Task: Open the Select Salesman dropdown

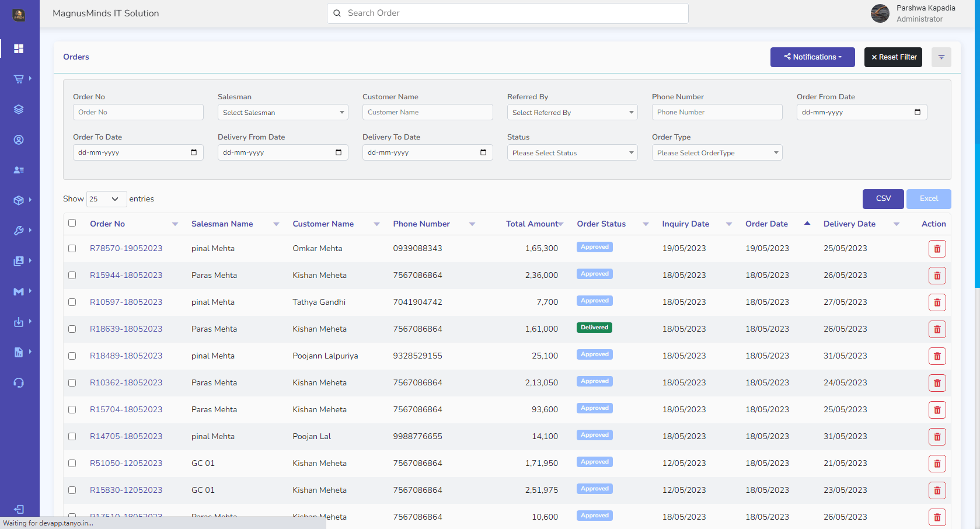Action: coord(283,112)
